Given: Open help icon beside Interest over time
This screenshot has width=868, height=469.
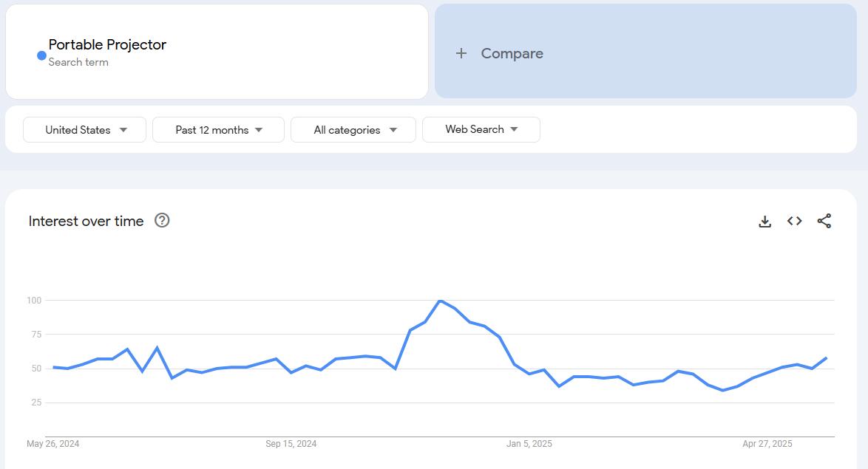Looking at the screenshot, I should [x=162, y=220].
